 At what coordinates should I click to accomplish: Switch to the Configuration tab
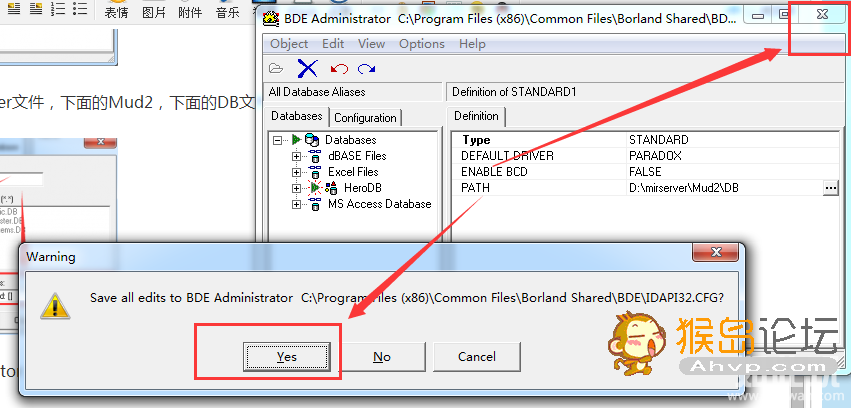click(x=365, y=118)
